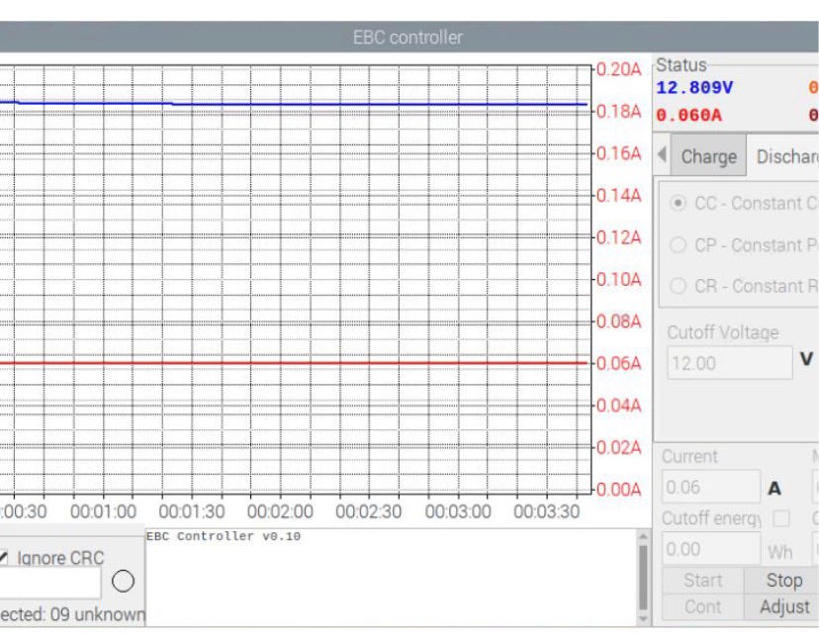Click the EBC controller title bar
Image resolution: width=819 pixels, height=644 pixels.
pos(408,37)
